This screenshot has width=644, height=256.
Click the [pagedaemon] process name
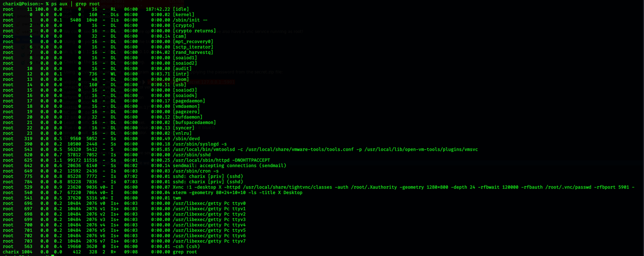tap(189, 101)
